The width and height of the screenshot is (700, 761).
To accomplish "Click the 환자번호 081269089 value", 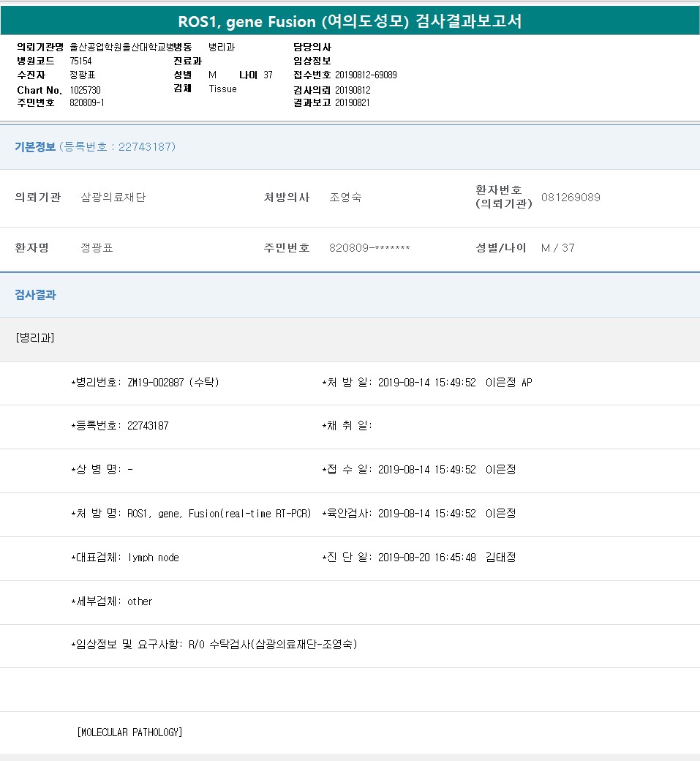I will pos(571,198).
